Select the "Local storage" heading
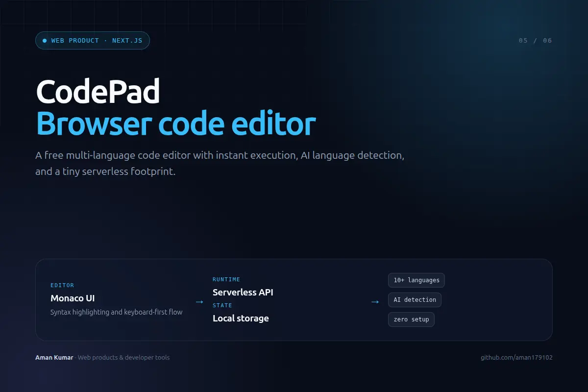Screen dimensions: 588x392 241,318
